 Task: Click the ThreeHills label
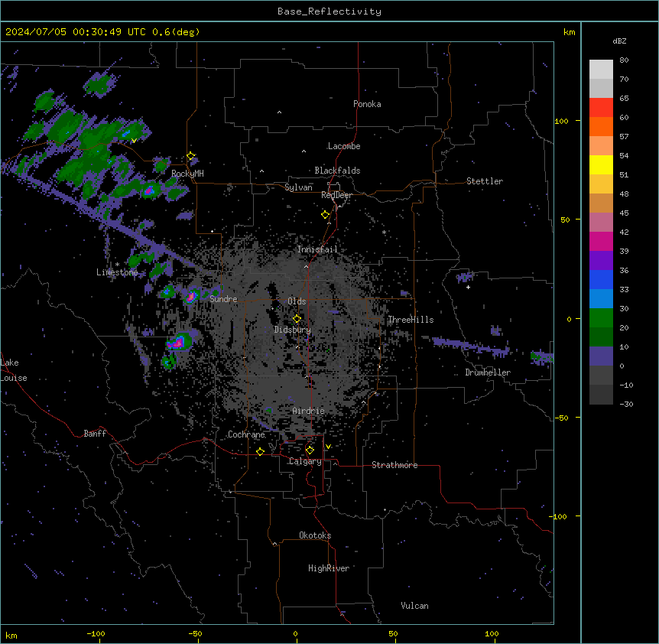coord(411,320)
